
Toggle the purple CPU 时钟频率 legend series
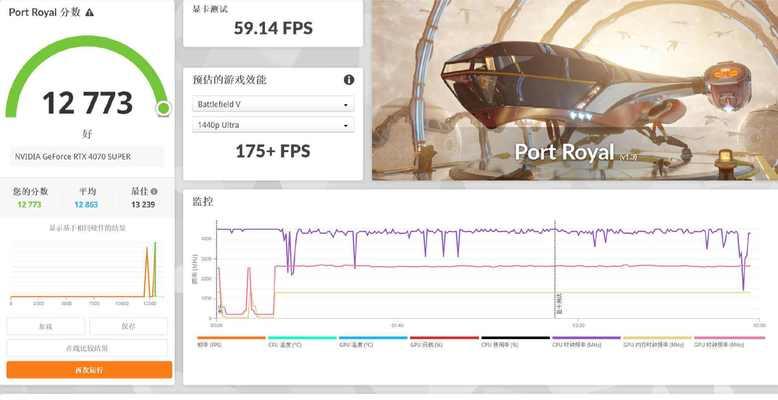click(x=586, y=341)
